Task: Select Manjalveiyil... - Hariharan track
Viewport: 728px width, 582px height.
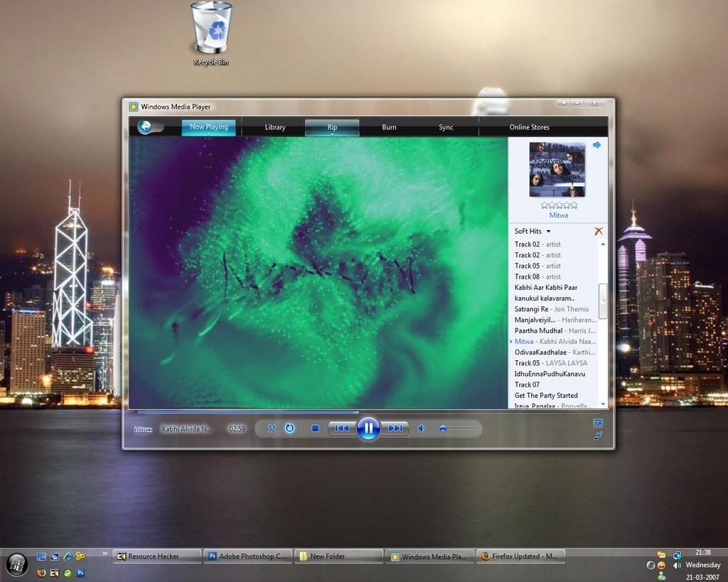Action: 555,320
